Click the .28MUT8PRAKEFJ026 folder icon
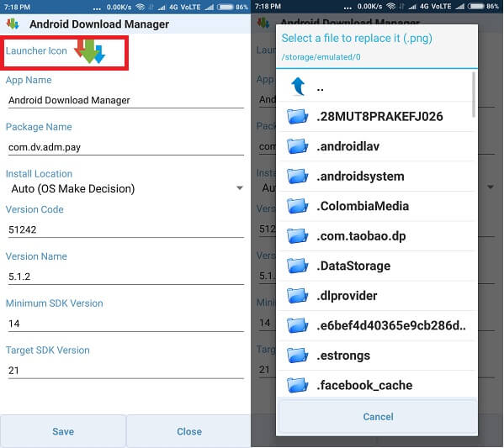The width and height of the screenshot is (504, 448). coord(297,116)
